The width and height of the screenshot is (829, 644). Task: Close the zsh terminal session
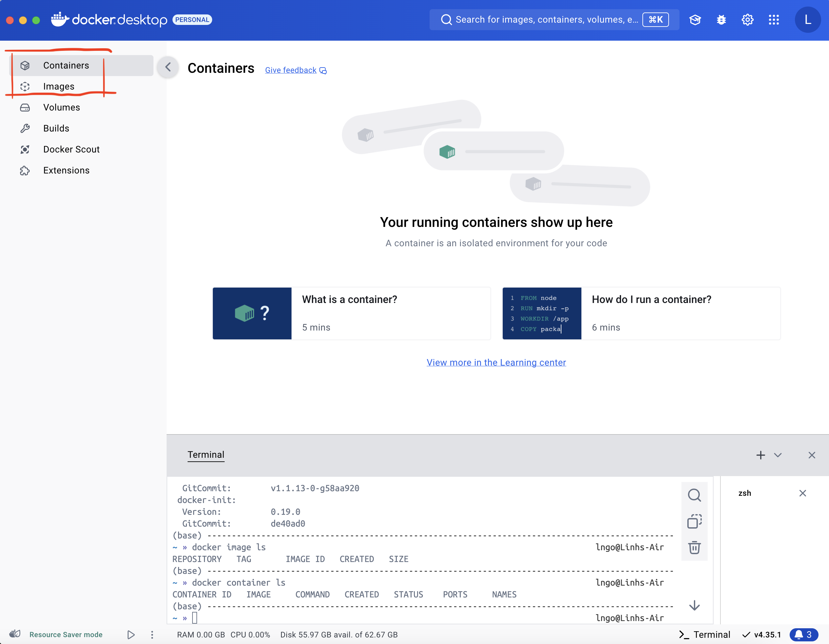pos(803,493)
